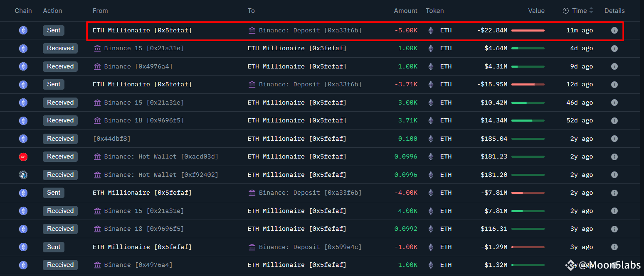Open details info icon for -$22.84M transaction
Viewport: 644px width, 276px height.
pos(614,30)
